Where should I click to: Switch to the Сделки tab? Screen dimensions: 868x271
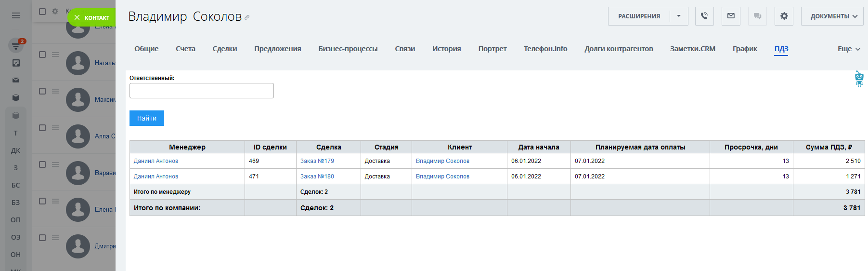tap(225, 49)
